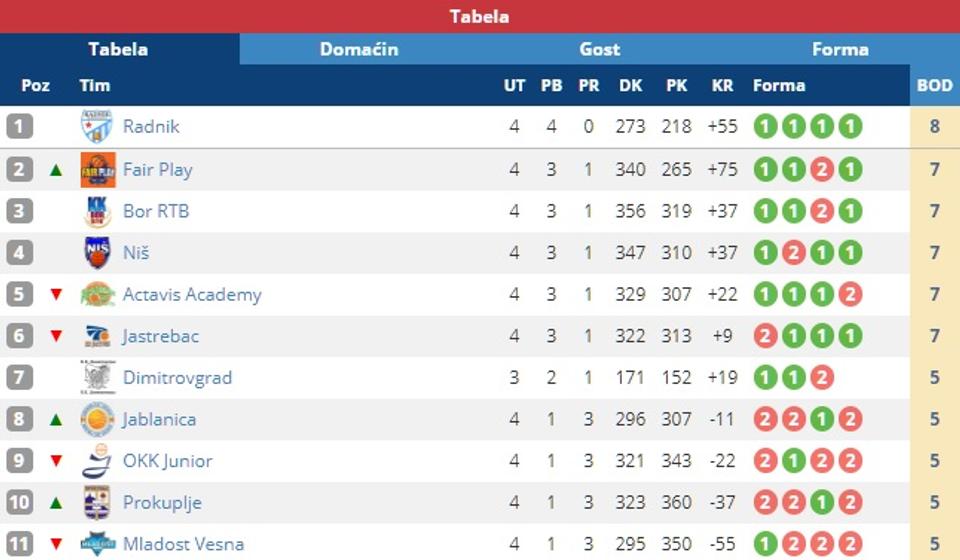Click the Actavis Academy logo
Viewport: 960px width, 560px height.
point(97,295)
